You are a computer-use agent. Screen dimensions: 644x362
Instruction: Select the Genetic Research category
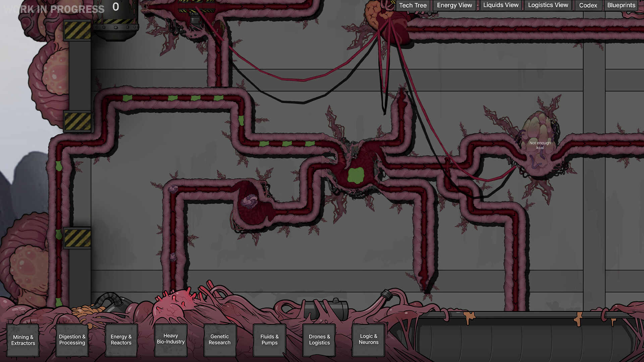(220, 340)
